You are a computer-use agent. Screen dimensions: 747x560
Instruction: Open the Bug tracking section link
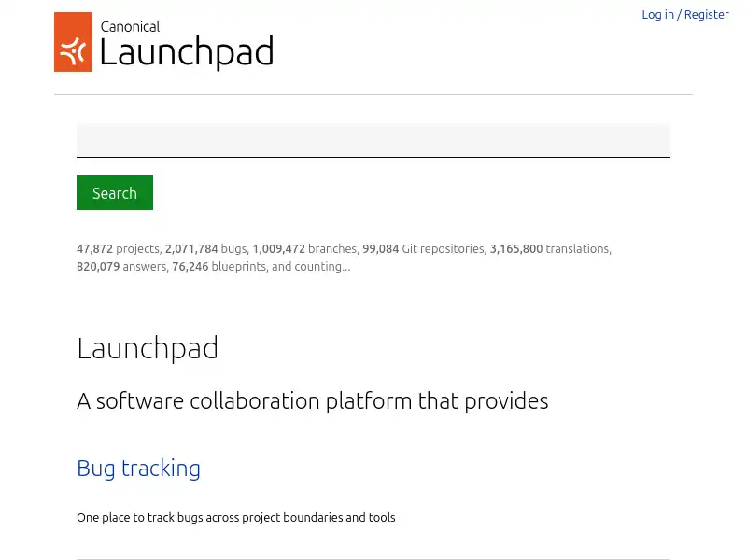[x=138, y=468]
